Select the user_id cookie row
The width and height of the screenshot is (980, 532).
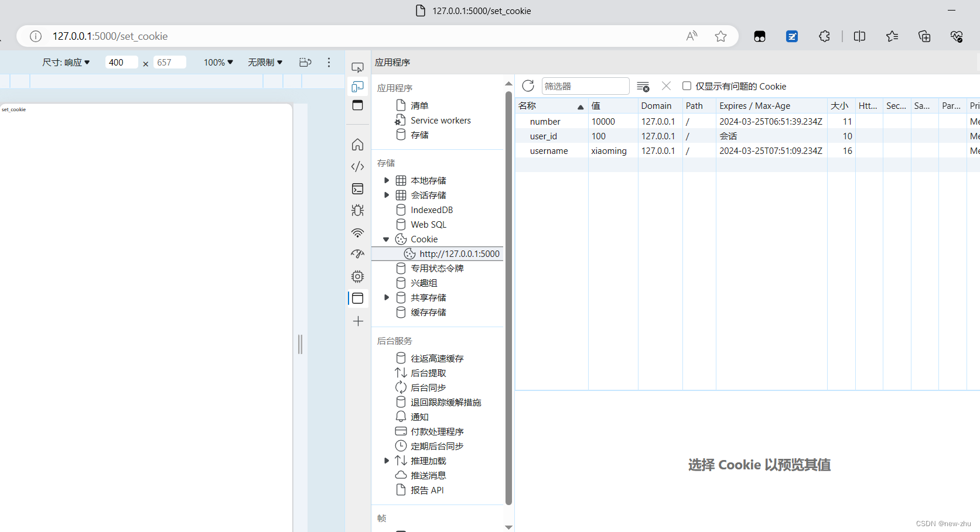point(747,136)
